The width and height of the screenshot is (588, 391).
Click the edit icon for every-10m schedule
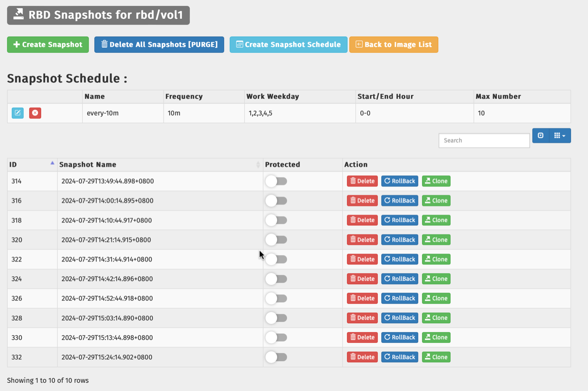click(x=17, y=113)
